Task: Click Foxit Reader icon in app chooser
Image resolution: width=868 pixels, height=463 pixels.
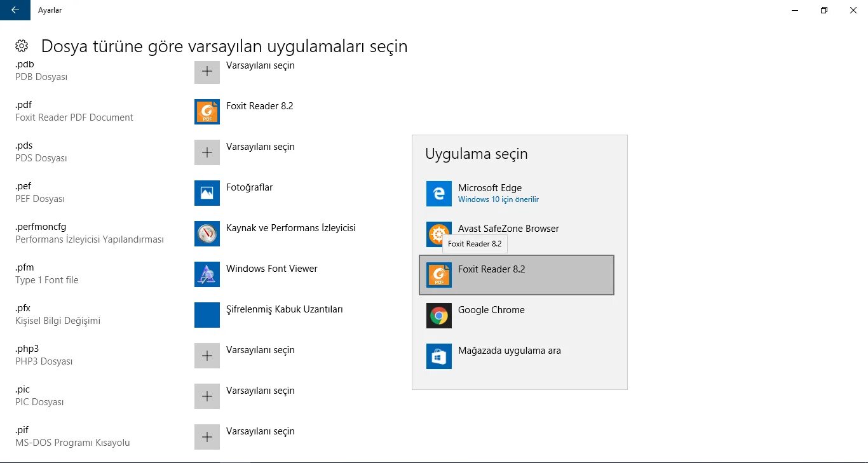Action: point(439,275)
